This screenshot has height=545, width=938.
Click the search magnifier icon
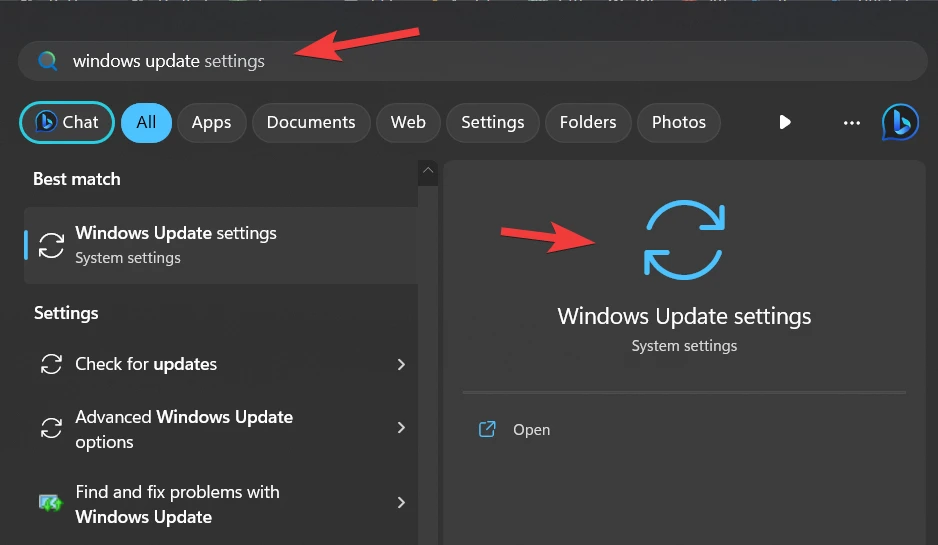(47, 61)
